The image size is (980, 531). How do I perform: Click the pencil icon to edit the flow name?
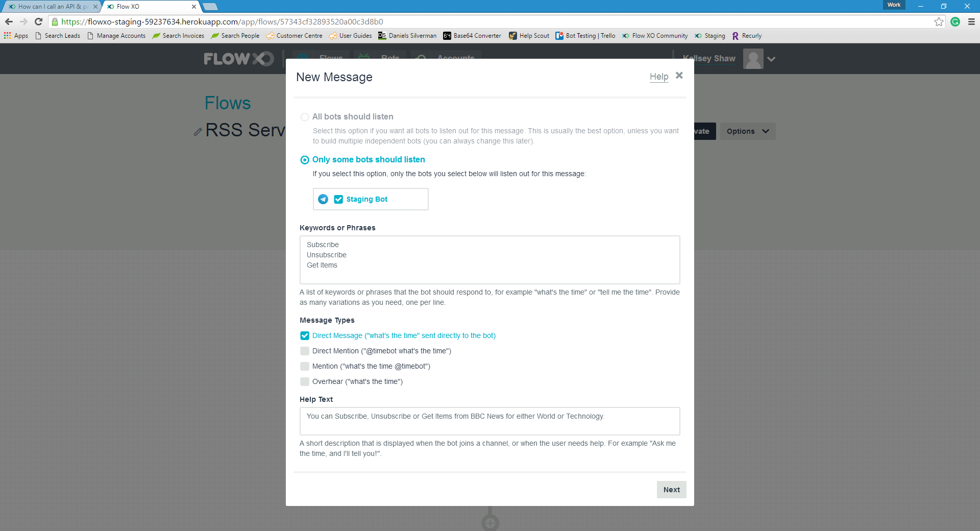(198, 132)
